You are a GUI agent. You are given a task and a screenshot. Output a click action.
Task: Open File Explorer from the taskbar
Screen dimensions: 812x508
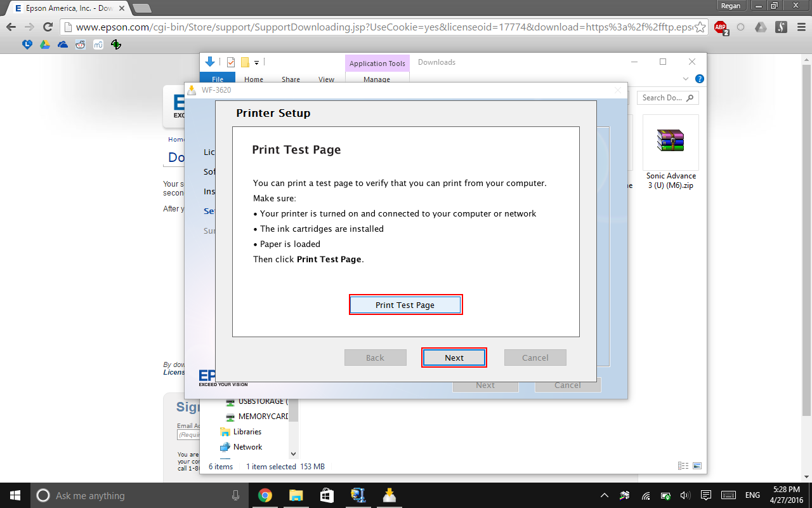click(x=296, y=495)
